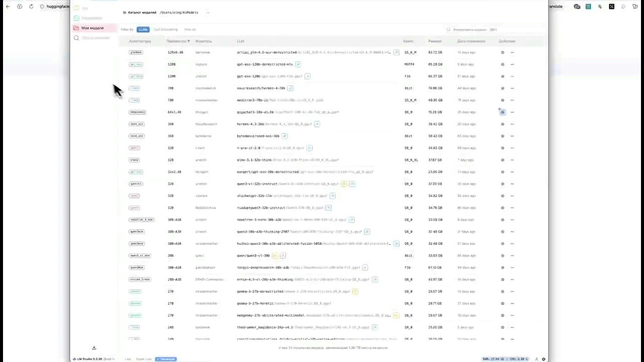The height and width of the screenshot is (362, 644).
Task: Select the LLMs filter chip
Action: pyautogui.click(x=143, y=30)
